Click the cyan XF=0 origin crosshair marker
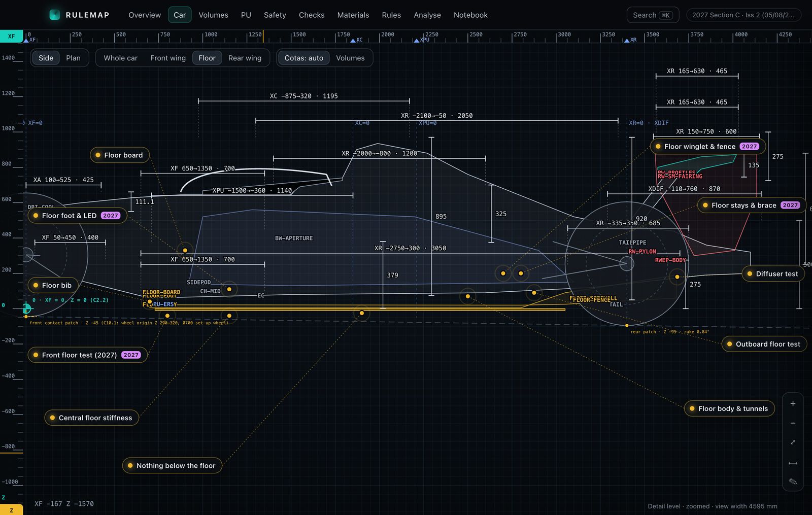 tap(26, 308)
